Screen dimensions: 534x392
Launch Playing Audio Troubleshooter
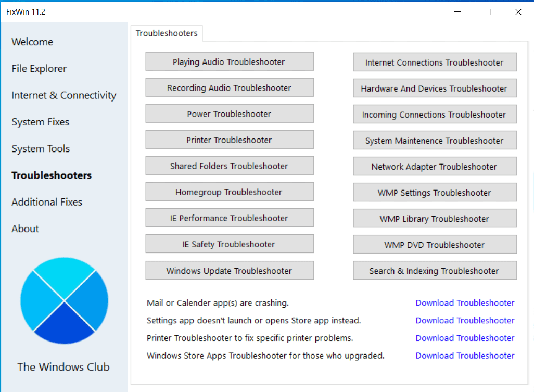[230, 61]
